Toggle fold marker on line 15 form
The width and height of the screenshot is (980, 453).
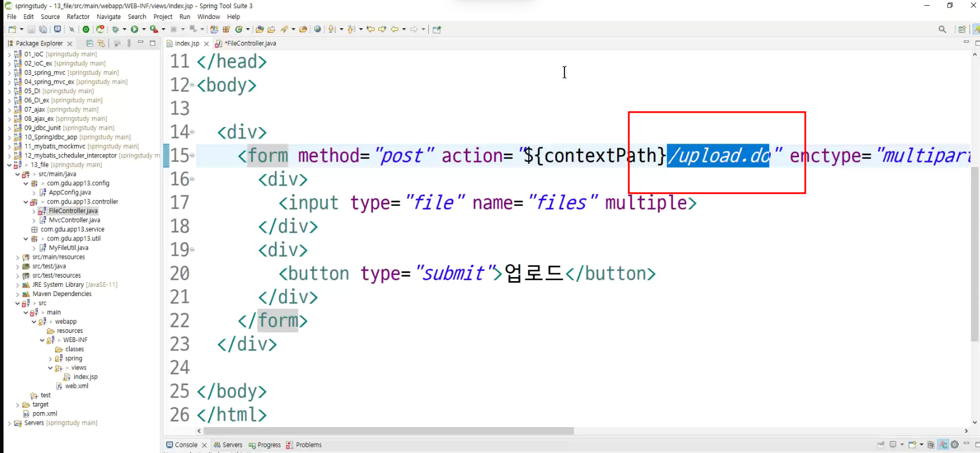coord(192,155)
